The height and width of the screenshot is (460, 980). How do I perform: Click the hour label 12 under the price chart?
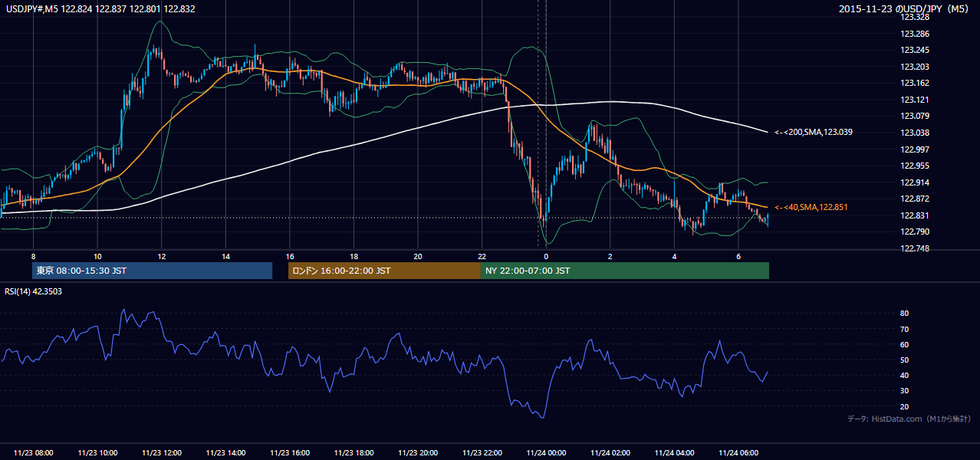[x=161, y=256]
